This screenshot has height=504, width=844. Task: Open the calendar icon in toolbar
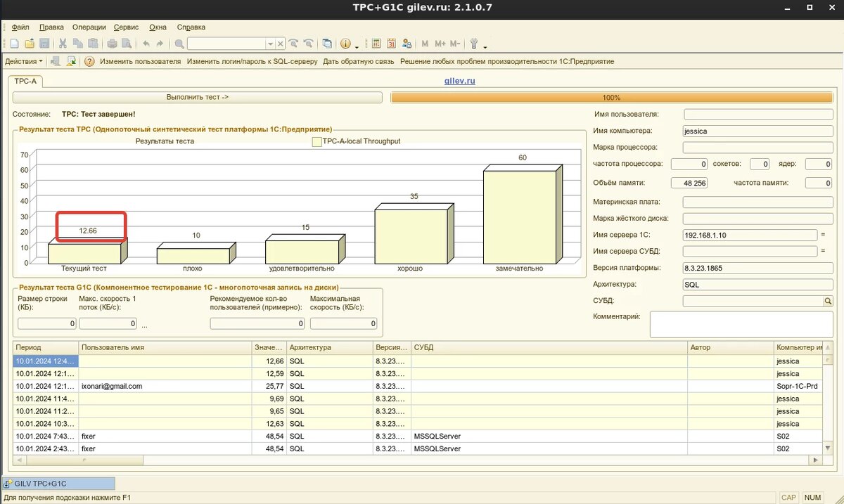click(390, 44)
